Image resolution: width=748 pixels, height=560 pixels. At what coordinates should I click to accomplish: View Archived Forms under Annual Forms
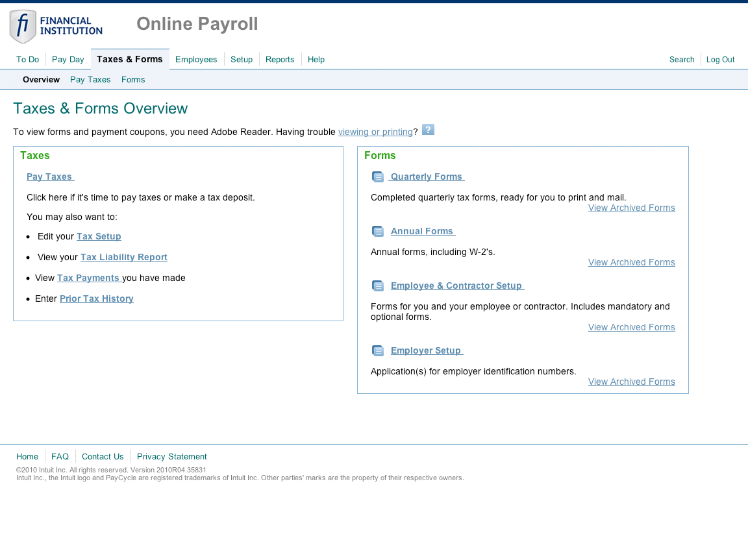coord(631,262)
